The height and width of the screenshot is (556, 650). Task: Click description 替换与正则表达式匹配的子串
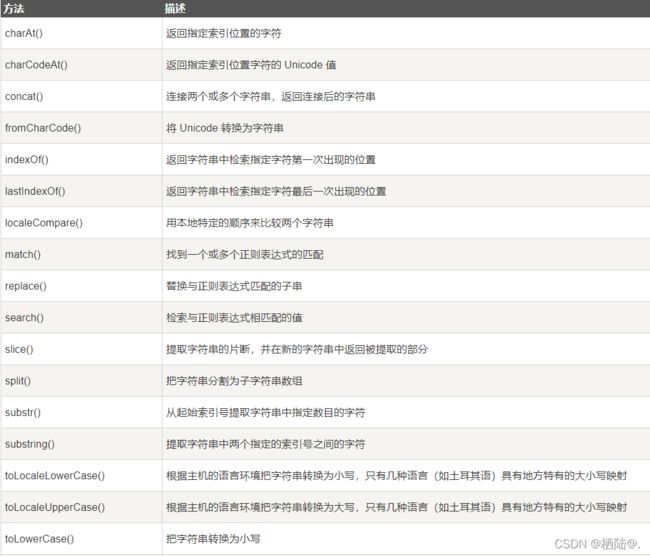234,286
